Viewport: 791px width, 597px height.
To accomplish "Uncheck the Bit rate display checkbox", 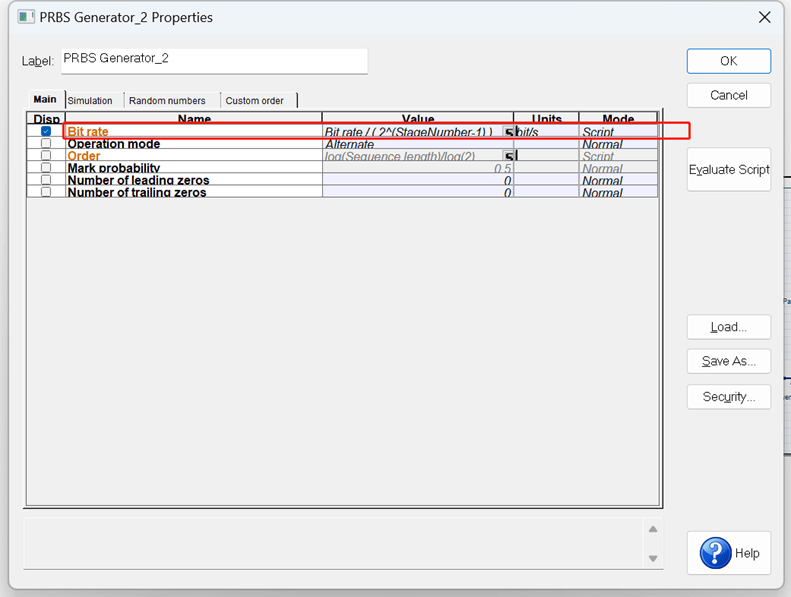I will [x=46, y=131].
